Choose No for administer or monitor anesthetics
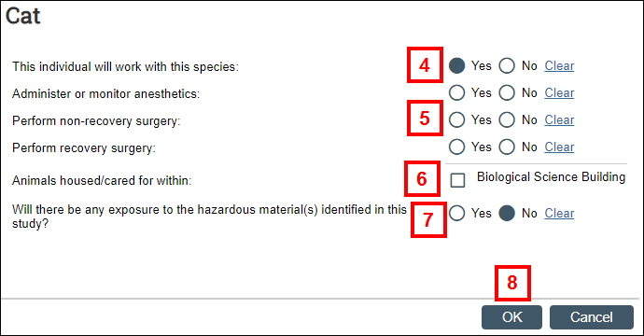 (507, 92)
